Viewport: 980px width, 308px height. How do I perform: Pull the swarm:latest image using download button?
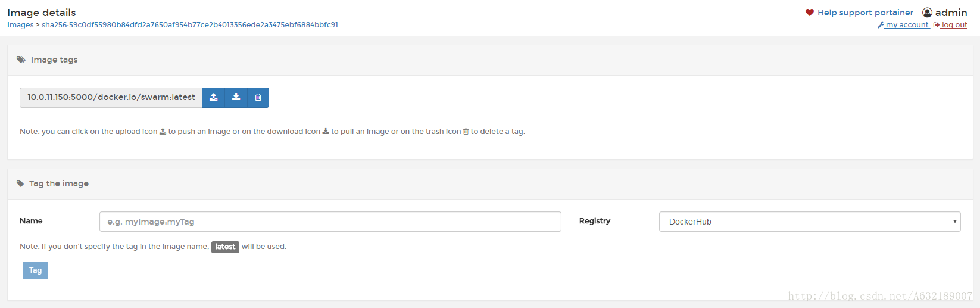[x=236, y=97]
